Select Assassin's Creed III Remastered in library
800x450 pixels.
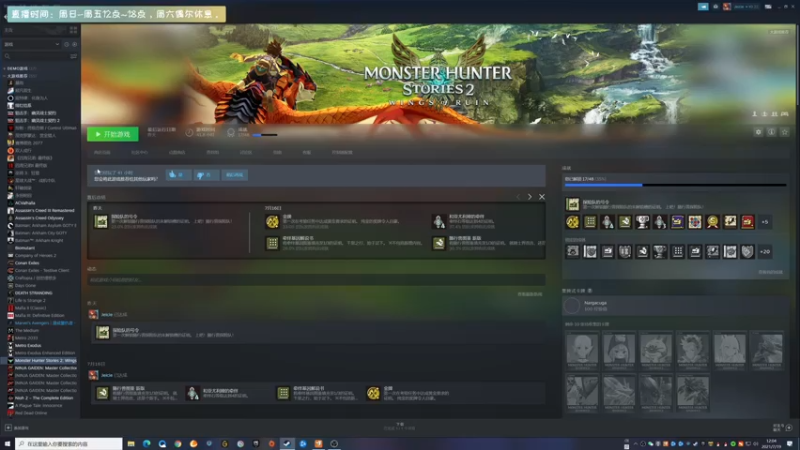click(44, 210)
